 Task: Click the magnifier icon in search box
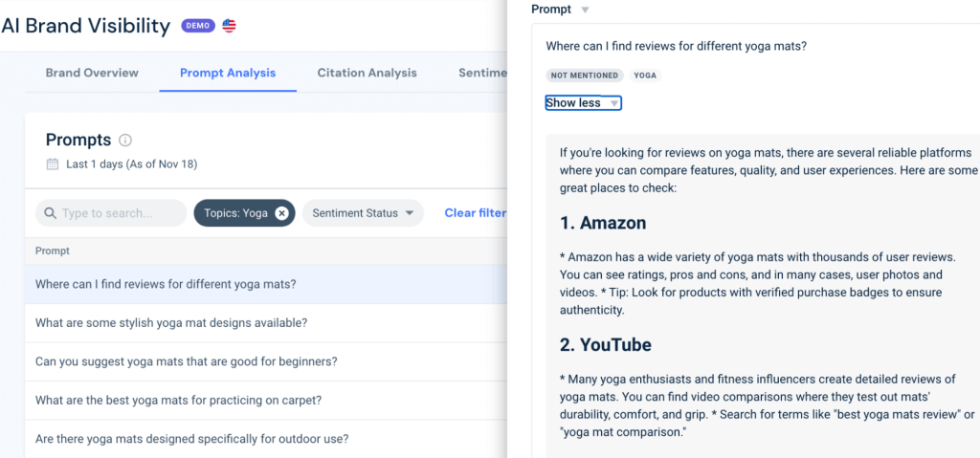click(50, 213)
